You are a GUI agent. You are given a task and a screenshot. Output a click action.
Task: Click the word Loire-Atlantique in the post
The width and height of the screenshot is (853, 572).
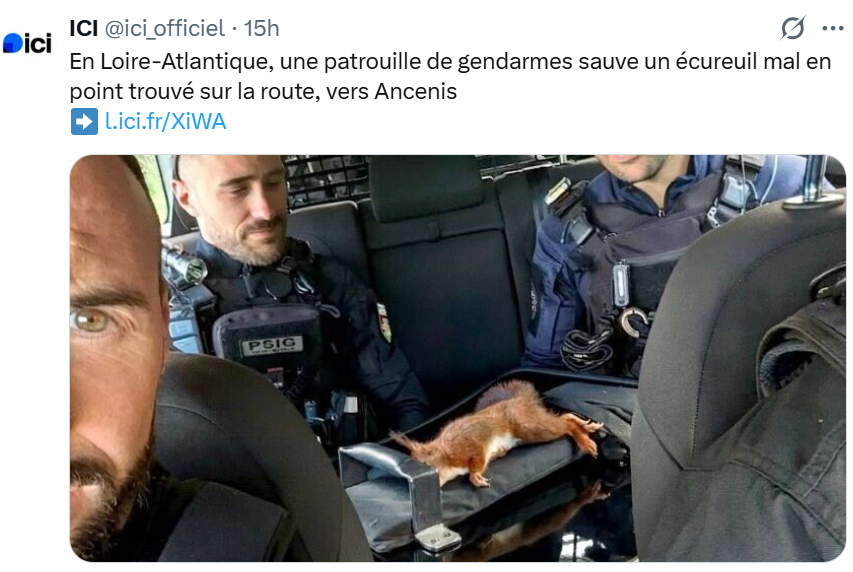point(187,61)
